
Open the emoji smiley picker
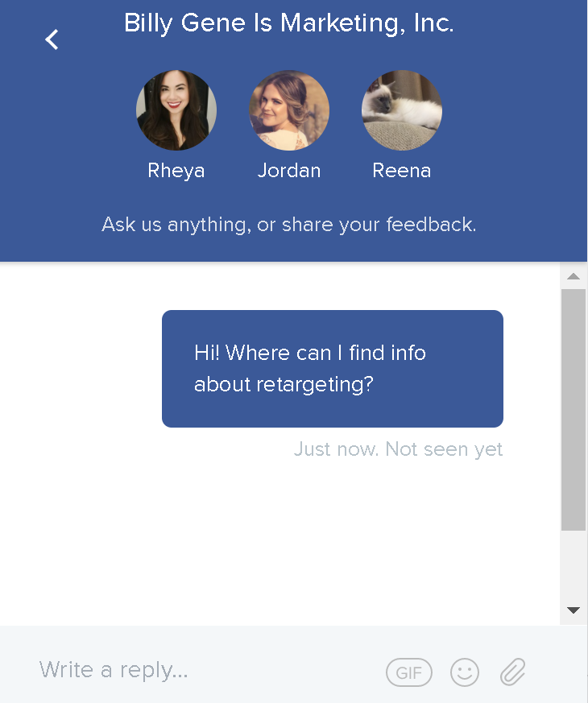click(465, 672)
